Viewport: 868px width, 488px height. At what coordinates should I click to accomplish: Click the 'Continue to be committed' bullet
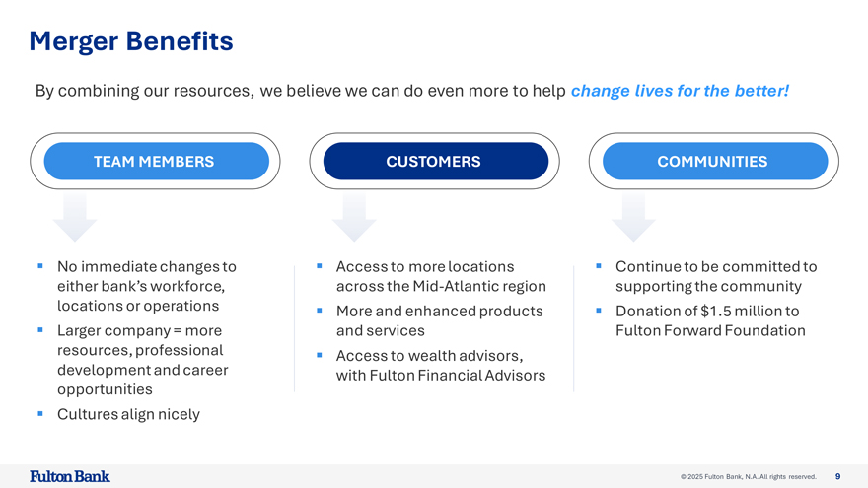click(x=715, y=276)
